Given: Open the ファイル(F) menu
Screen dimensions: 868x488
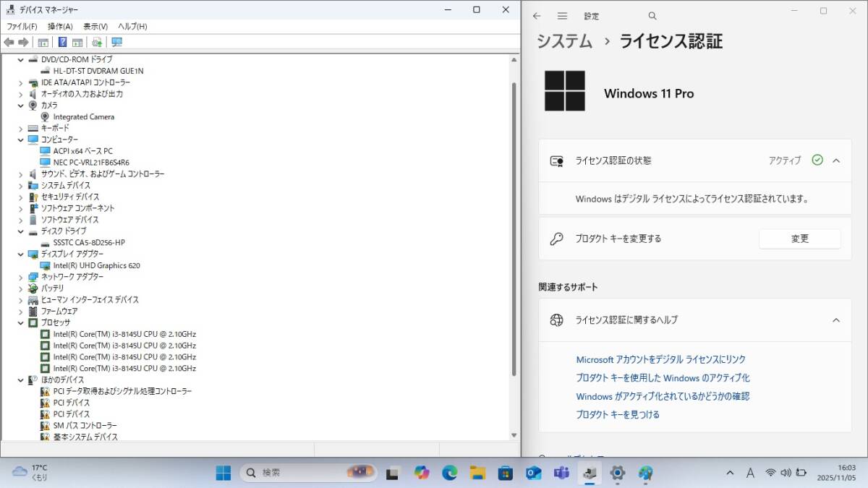Looking at the screenshot, I should coord(22,26).
